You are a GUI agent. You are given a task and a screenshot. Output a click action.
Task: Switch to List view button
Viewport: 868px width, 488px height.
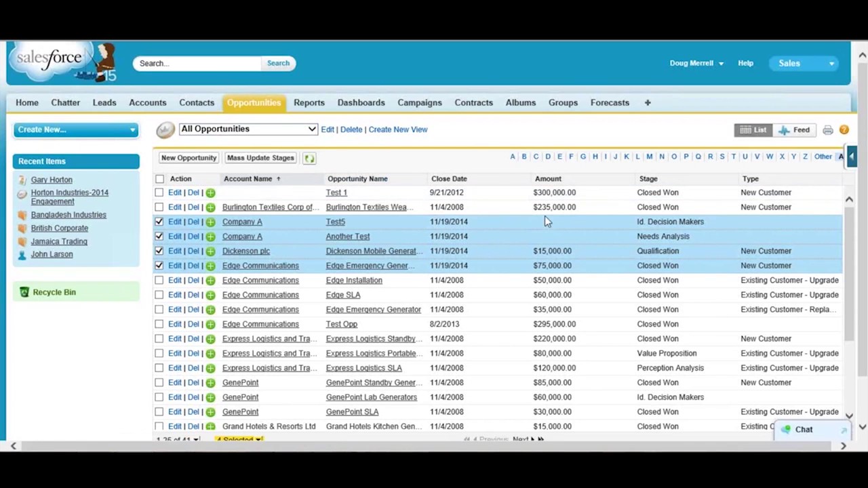coord(753,130)
